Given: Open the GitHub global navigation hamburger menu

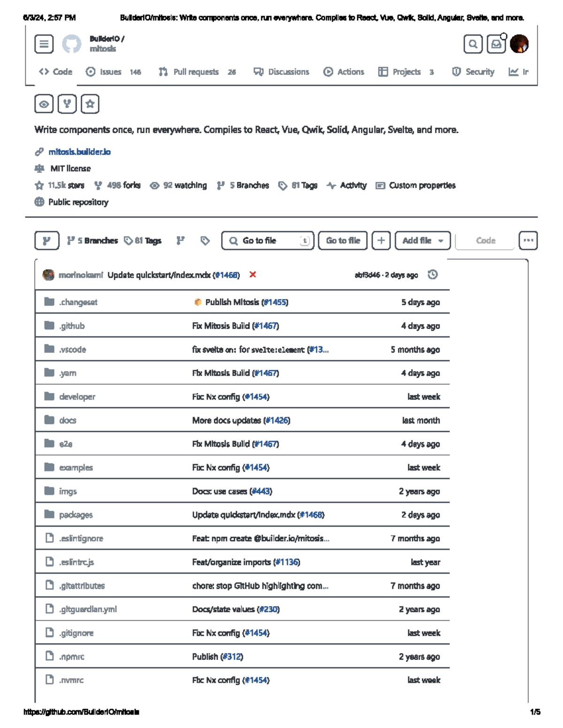Looking at the screenshot, I should pos(44,44).
